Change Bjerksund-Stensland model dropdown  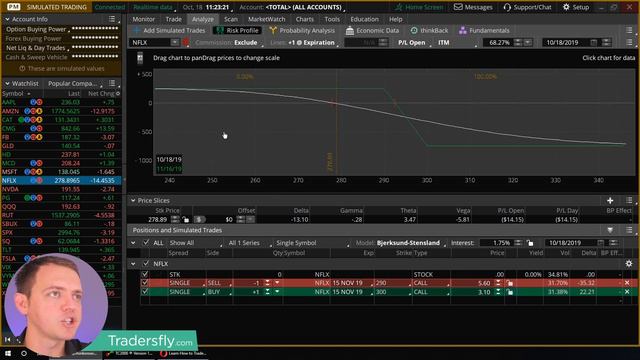pyautogui.click(x=411, y=243)
